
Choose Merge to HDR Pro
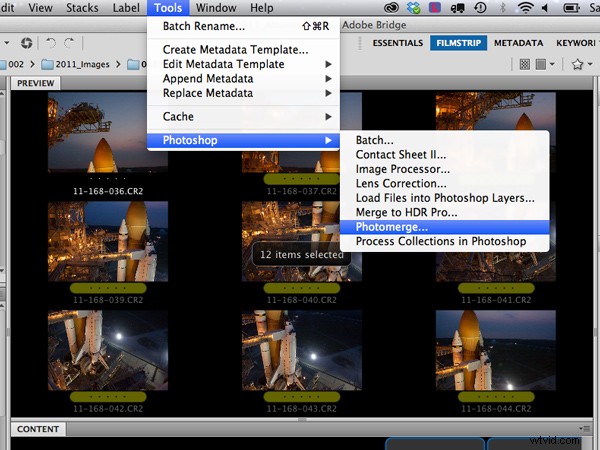[x=445, y=212]
